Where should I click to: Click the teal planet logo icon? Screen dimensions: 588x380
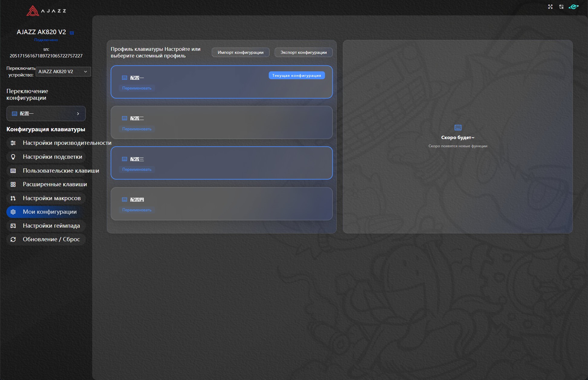(x=573, y=7)
